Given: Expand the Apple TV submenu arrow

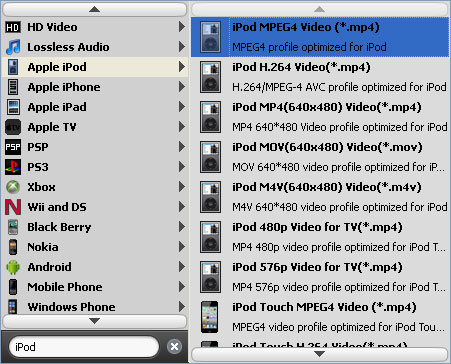Looking at the screenshot, I should (182, 127).
